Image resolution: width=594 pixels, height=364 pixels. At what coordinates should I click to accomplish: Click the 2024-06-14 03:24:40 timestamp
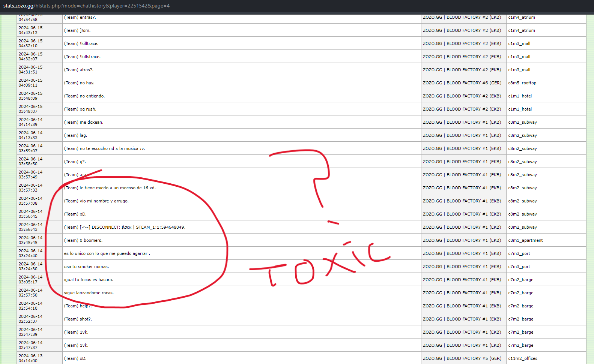point(31,253)
